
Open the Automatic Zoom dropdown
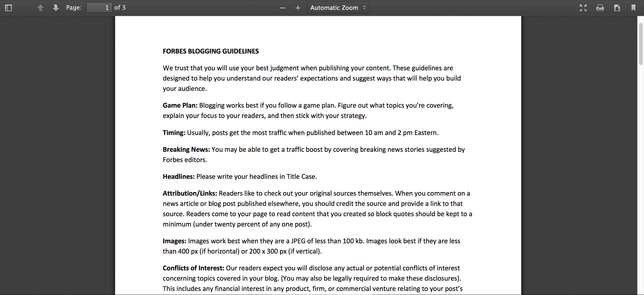point(338,8)
